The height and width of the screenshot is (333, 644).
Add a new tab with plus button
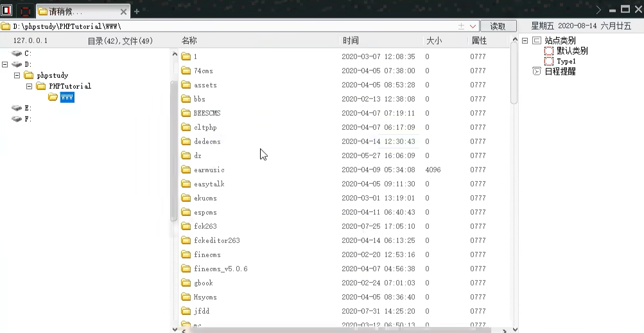[x=137, y=12]
